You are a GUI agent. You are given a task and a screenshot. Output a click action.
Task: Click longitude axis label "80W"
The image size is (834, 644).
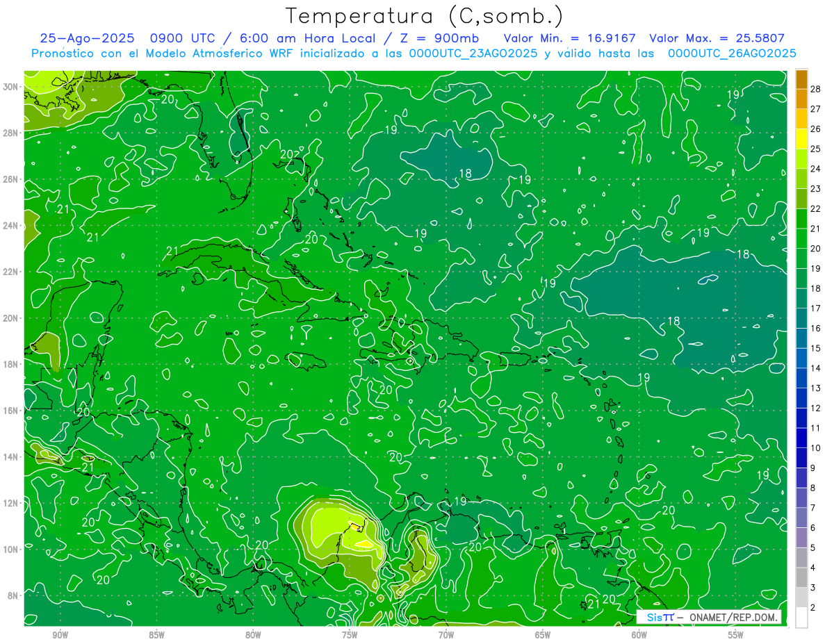(x=253, y=635)
